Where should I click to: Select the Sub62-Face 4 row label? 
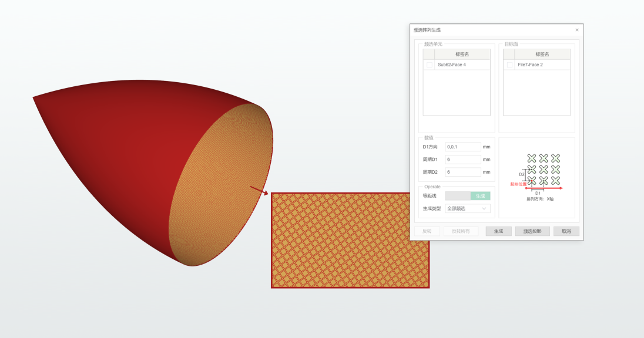tap(452, 65)
